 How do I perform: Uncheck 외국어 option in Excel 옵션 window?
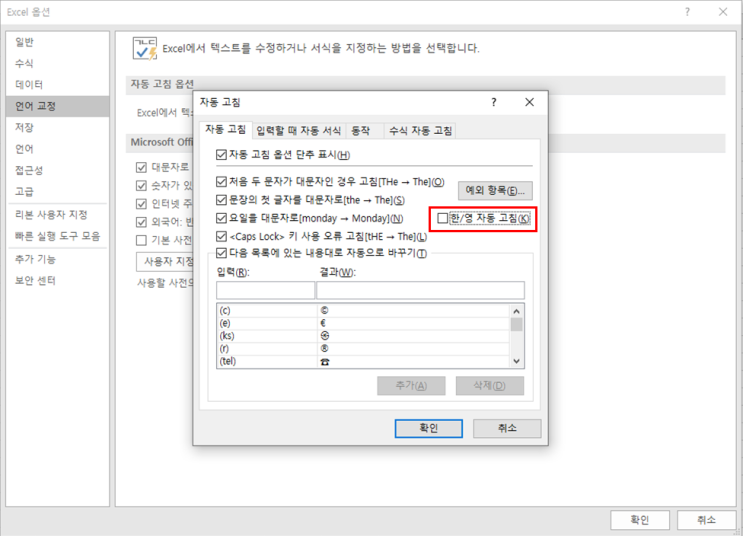(x=141, y=222)
